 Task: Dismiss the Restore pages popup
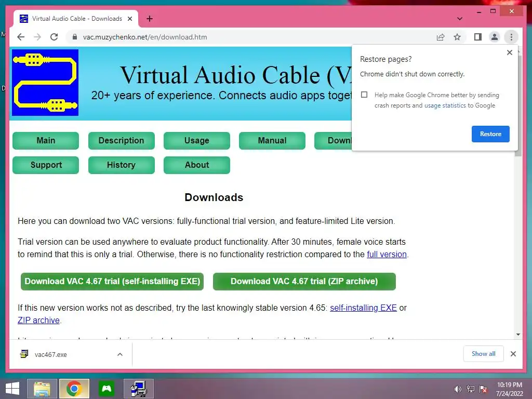coord(509,52)
